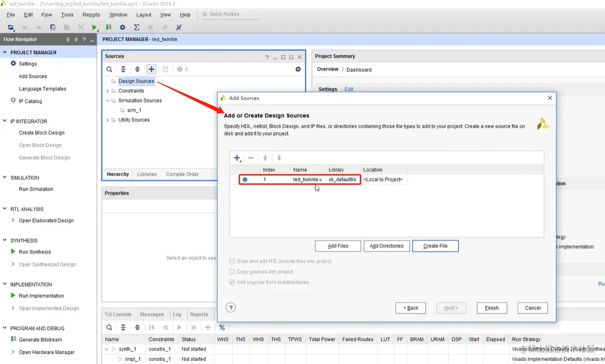Select Design Sources folder in tree
This screenshot has width=605, height=364.
(136, 81)
